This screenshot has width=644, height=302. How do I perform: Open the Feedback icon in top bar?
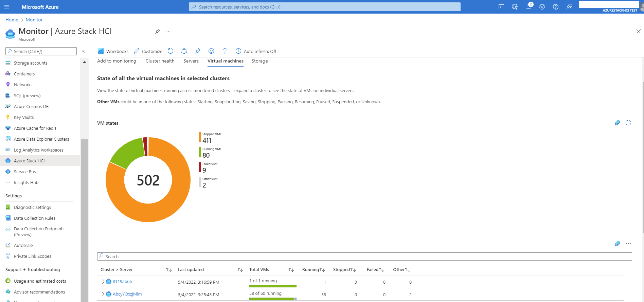(x=569, y=7)
